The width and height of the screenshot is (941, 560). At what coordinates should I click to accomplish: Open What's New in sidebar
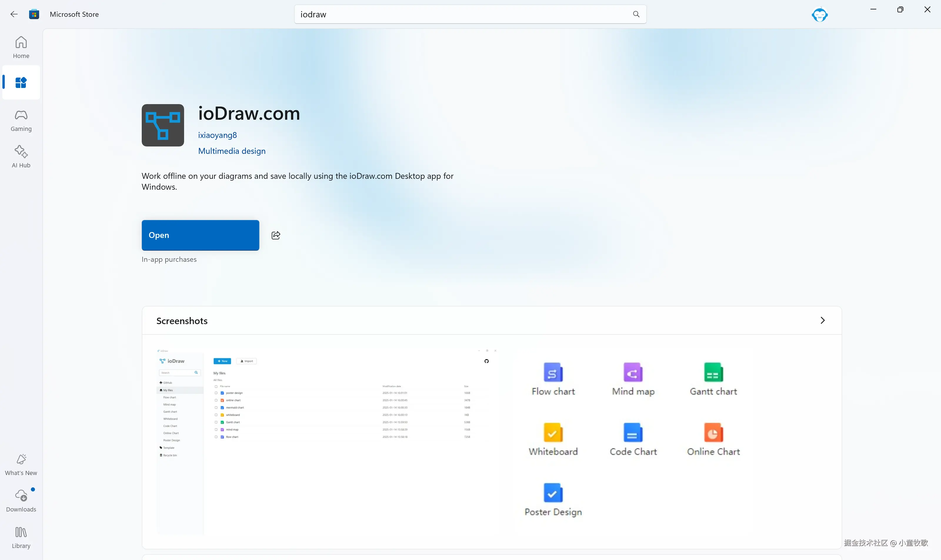pyautogui.click(x=21, y=464)
